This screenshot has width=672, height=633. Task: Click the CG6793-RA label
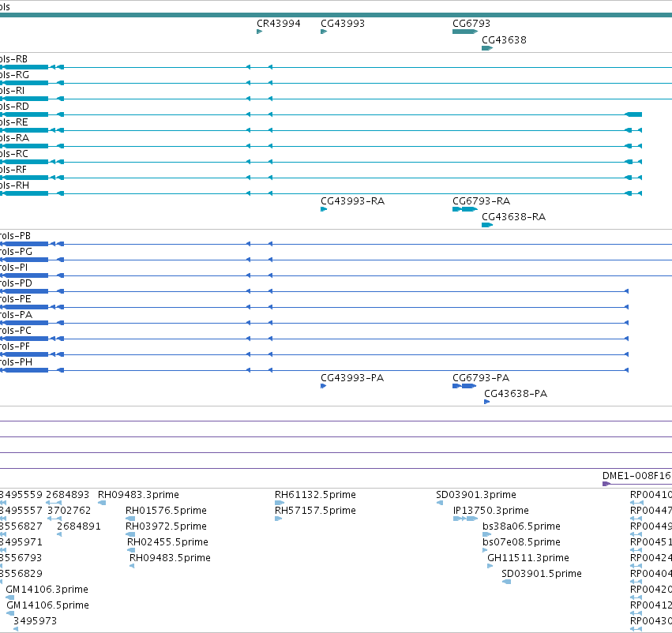(x=481, y=200)
